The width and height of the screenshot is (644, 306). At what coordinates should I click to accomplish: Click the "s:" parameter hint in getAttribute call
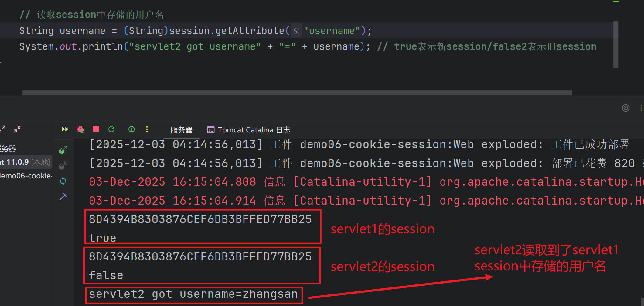[296, 30]
